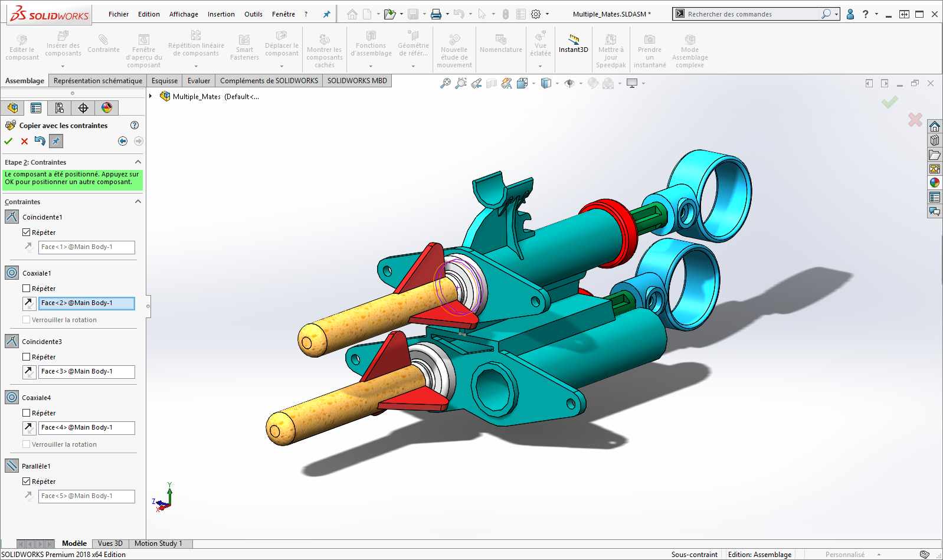This screenshot has width=943, height=560.
Task: Toggle Répéter checkbox under Coïncidente3
Action: (26, 356)
